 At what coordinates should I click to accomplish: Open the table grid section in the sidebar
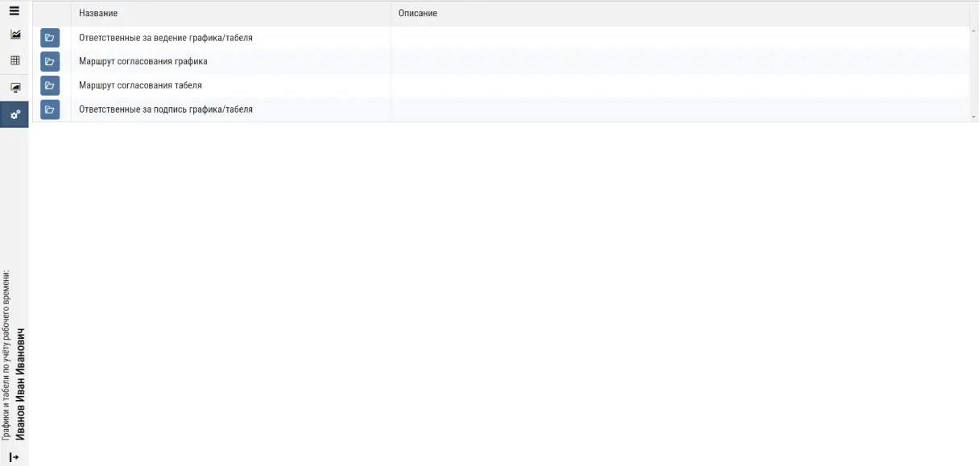(14, 60)
